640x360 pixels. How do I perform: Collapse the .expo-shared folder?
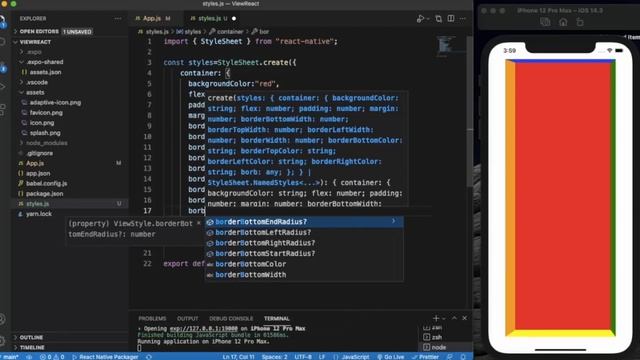(x=69, y=62)
